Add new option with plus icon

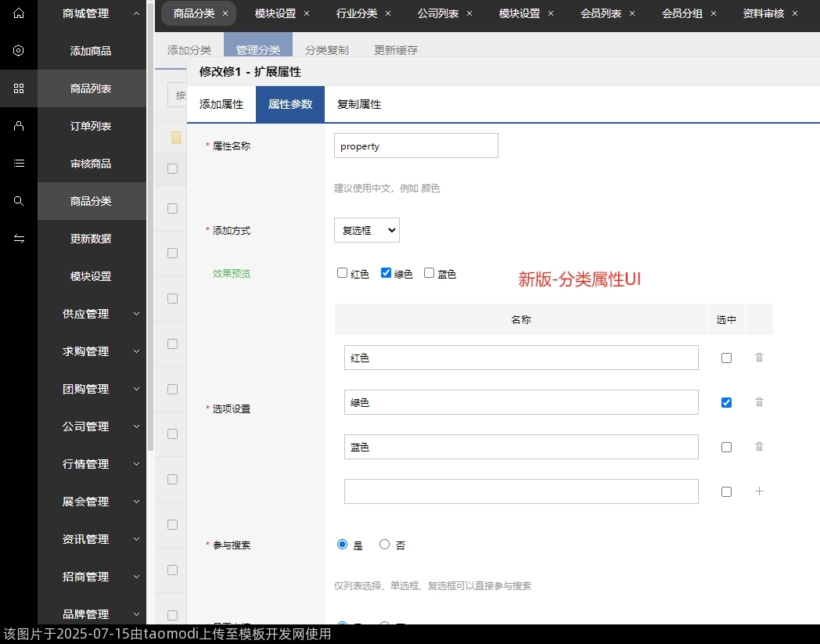759,491
